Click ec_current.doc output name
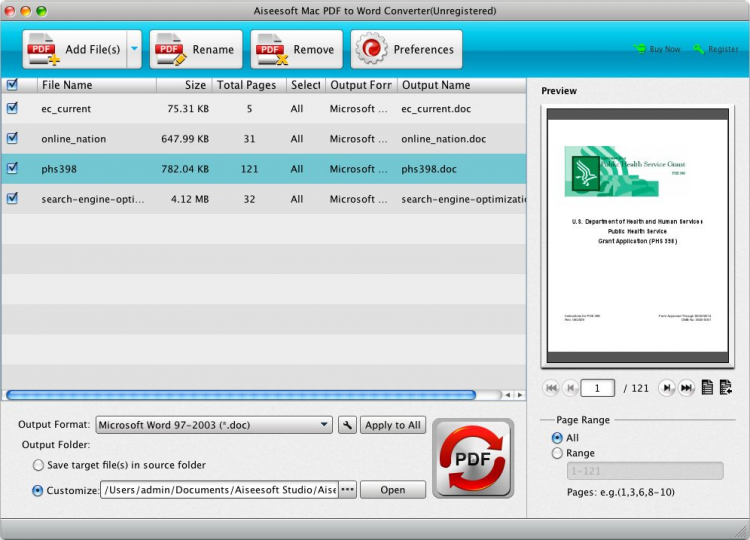The height and width of the screenshot is (540, 750). click(x=436, y=109)
